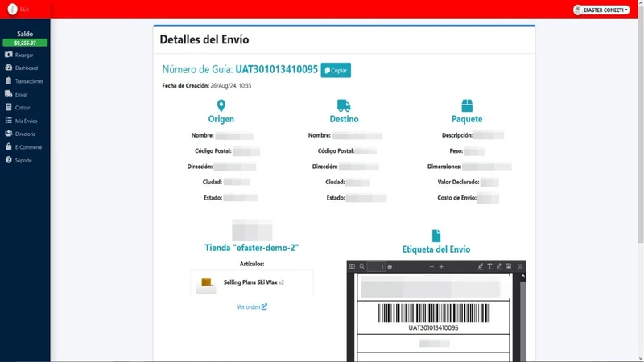Click the user avatar in top bar
The image size is (644, 362).
(x=578, y=10)
